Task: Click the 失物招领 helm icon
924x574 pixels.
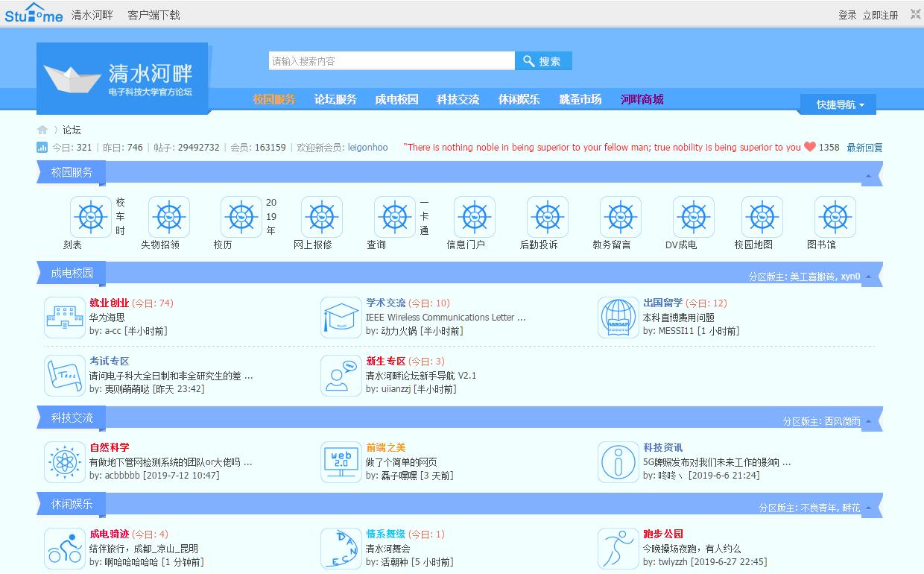Action: (x=169, y=217)
